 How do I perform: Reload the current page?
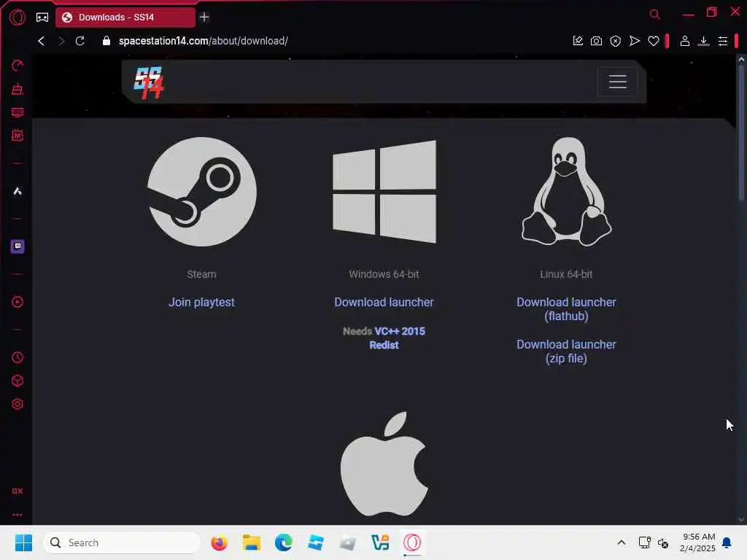80,41
